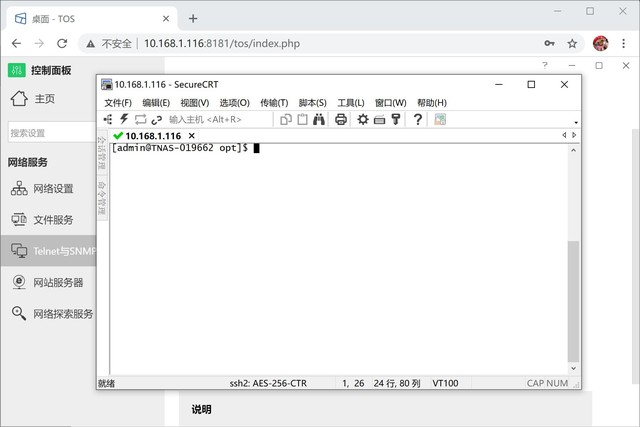Click the public key assistant icon
Image resolution: width=640 pixels, height=427 pixels.
(396, 119)
